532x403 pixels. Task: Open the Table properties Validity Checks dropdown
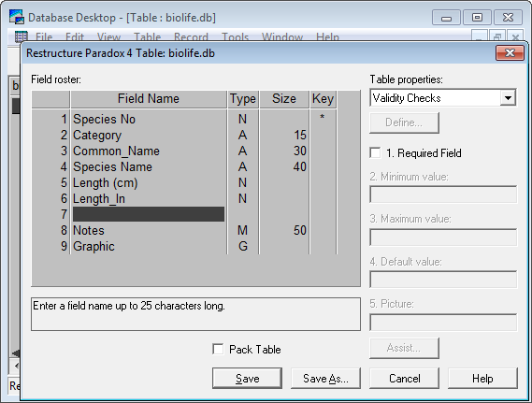coord(508,98)
